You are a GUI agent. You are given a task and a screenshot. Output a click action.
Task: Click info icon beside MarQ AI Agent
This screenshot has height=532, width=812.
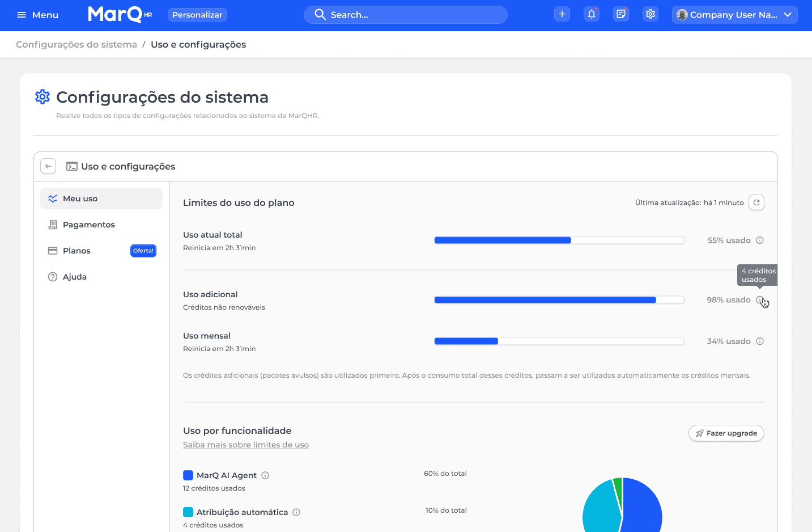pos(265,475)
